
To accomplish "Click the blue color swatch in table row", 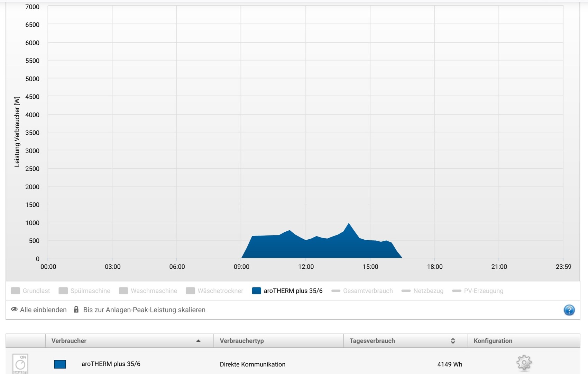I will (x=60, y=364).
